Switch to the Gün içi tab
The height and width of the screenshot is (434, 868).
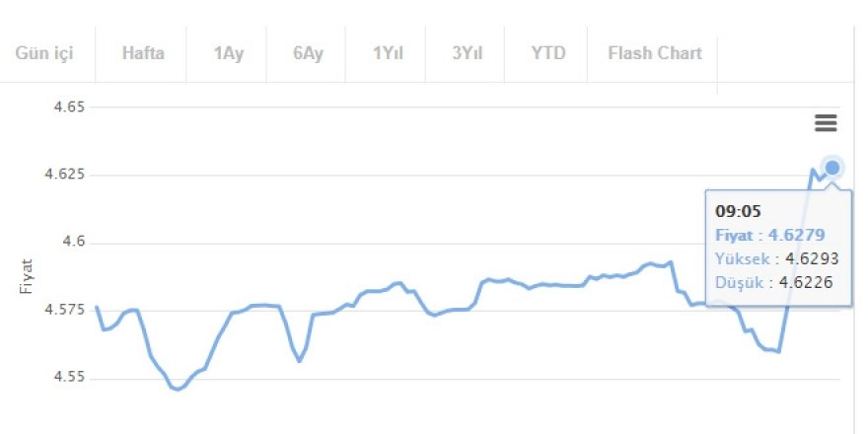click(44, 53)
